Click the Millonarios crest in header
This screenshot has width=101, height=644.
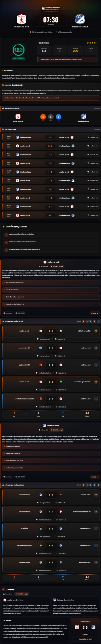(80, 19)
